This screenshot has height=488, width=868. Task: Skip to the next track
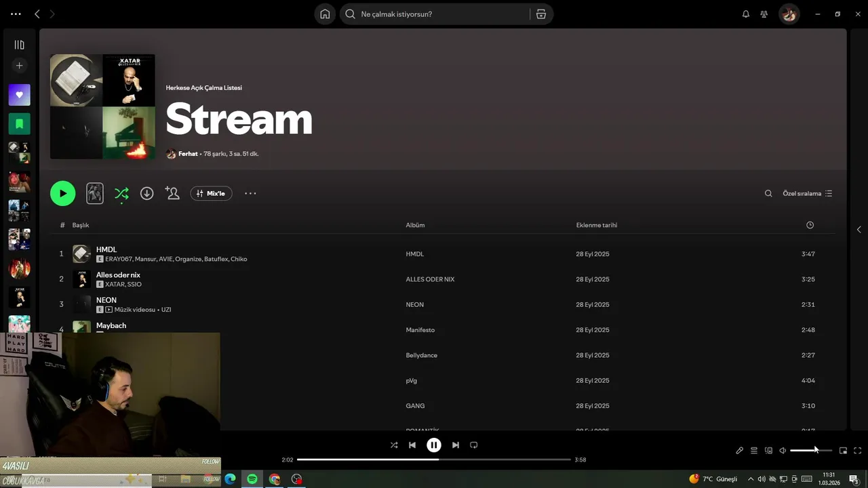(x=456, y=445)
